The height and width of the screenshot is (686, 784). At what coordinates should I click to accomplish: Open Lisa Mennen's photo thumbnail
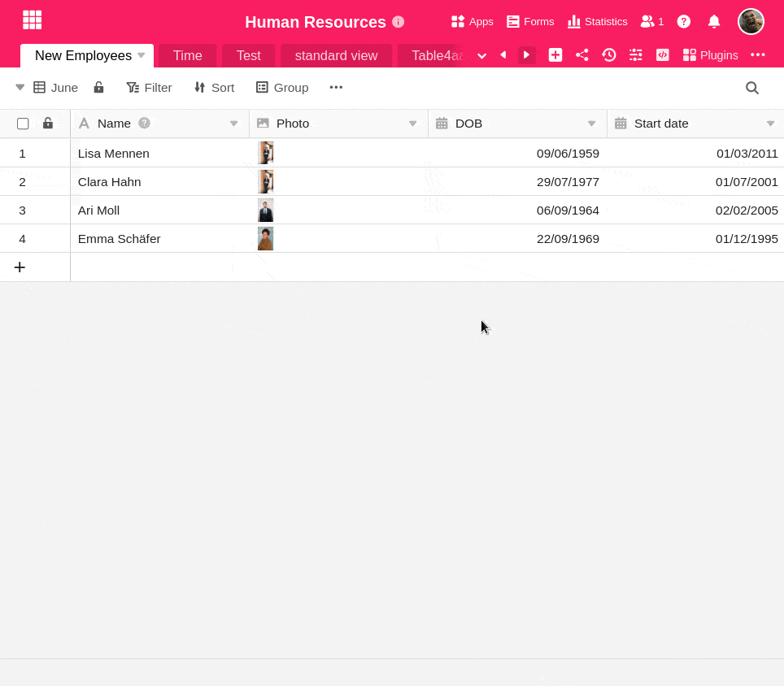point(265,153)
